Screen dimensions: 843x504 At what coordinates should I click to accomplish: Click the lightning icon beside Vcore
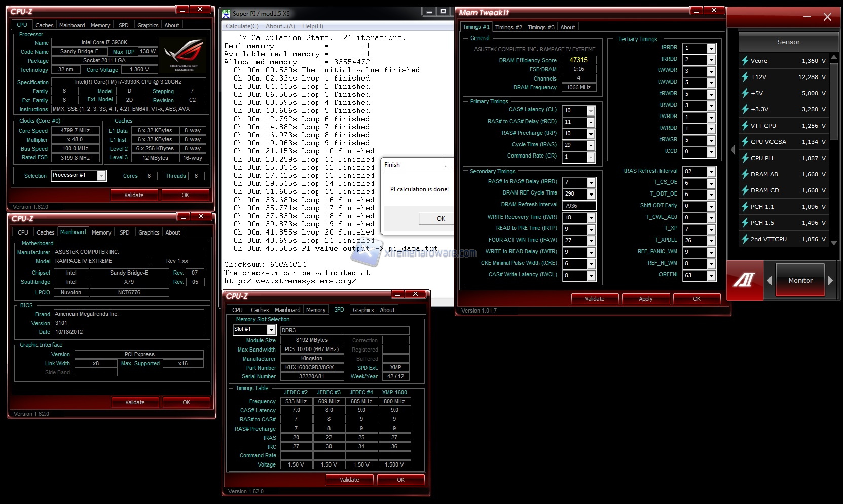745,61
